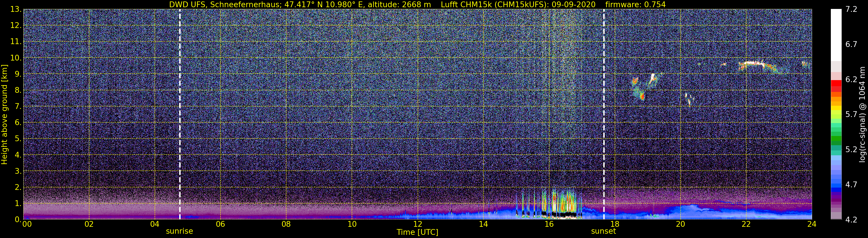Click the x-axis tick label '00'
Viewport: 868px width, 238px height.
[x=27, y=224]
